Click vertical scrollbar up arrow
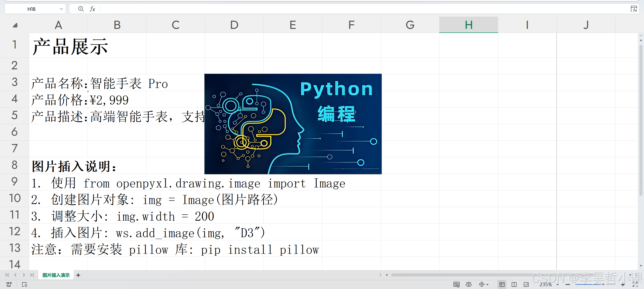This screenshot has height=289, width=644. [641, 40]
